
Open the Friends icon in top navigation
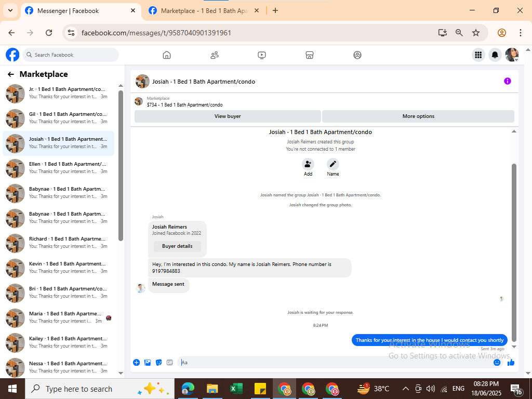(x=215, y=55)
